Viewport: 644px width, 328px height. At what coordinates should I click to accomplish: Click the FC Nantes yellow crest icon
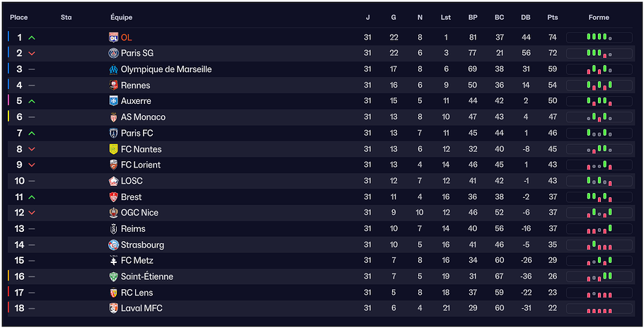(113, 149)
